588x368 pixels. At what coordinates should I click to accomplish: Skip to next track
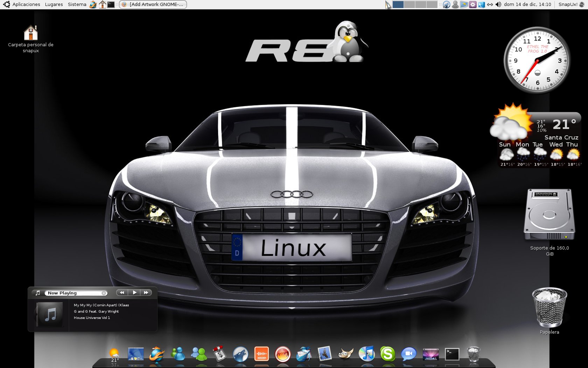click(146, 293)
